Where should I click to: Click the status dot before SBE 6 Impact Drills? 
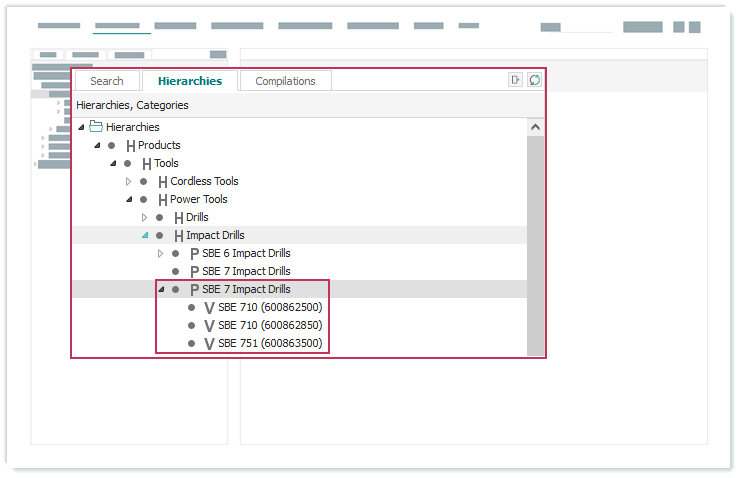[x=176, y=253]
